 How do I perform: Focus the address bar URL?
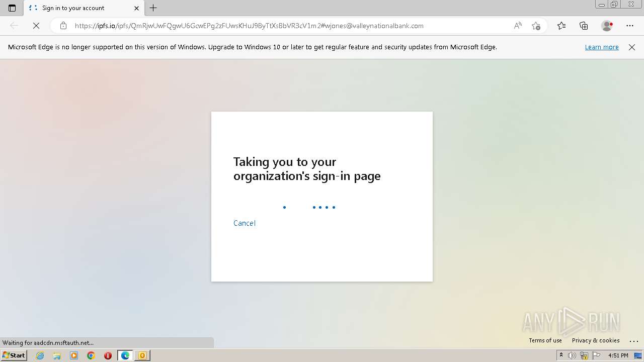(x=249, y=26)
